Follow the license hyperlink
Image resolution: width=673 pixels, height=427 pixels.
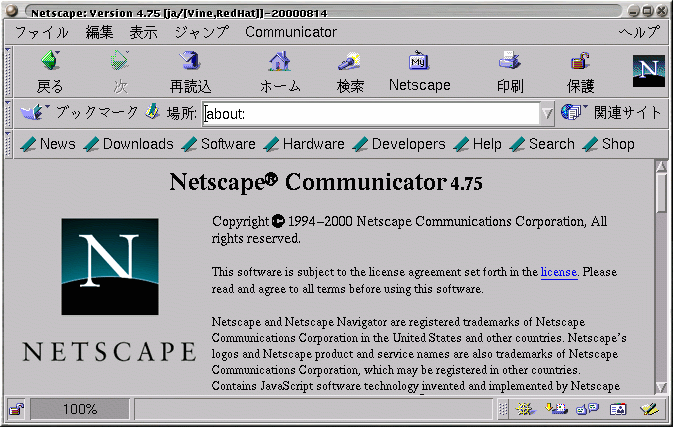558,272
